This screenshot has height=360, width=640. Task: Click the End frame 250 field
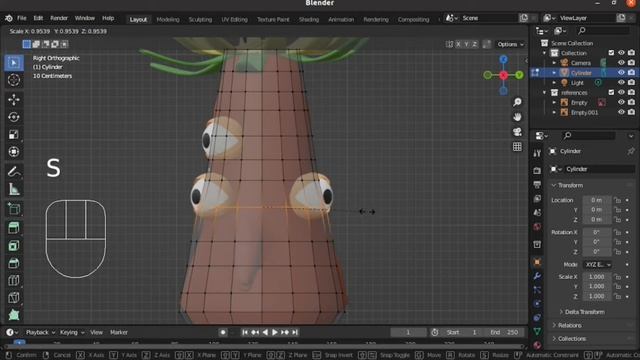(504, 332)
